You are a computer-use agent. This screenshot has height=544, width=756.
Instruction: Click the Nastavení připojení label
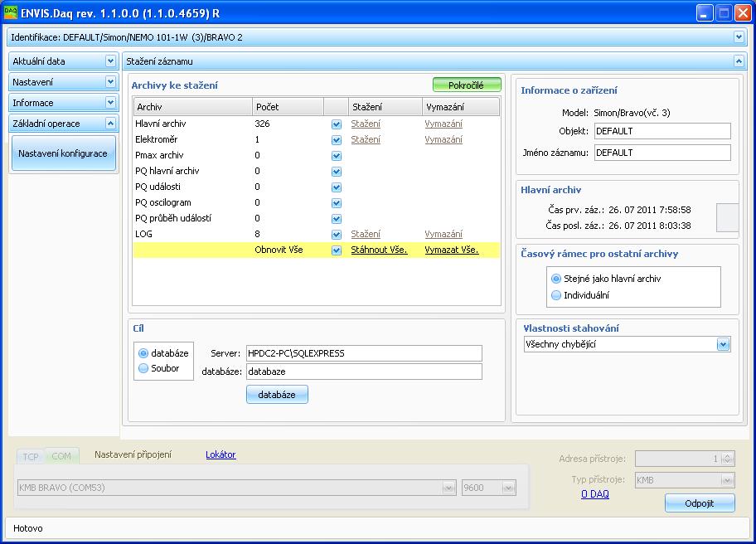(133, 454)
